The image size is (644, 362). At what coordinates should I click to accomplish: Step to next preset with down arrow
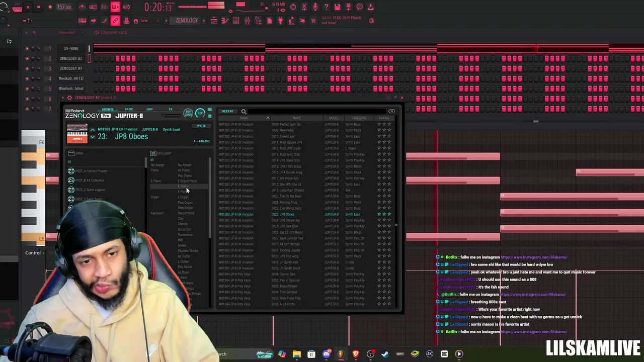click(x=92, y=137)
